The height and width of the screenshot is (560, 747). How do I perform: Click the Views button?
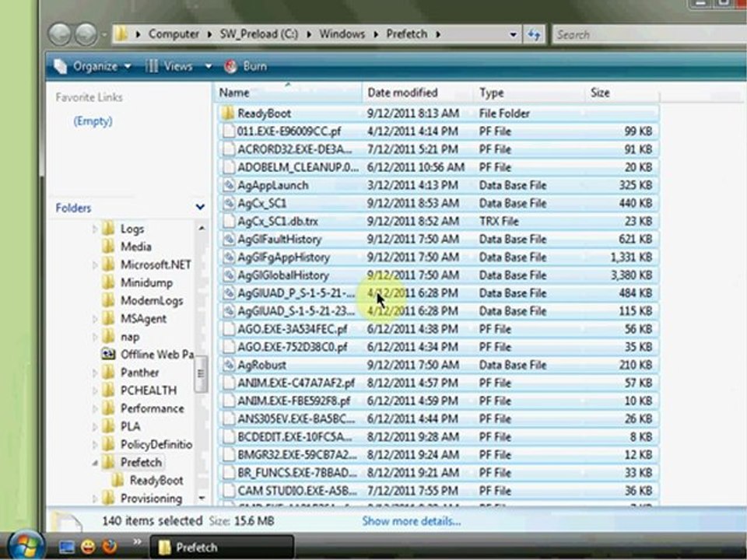click(x=171, y=66)
